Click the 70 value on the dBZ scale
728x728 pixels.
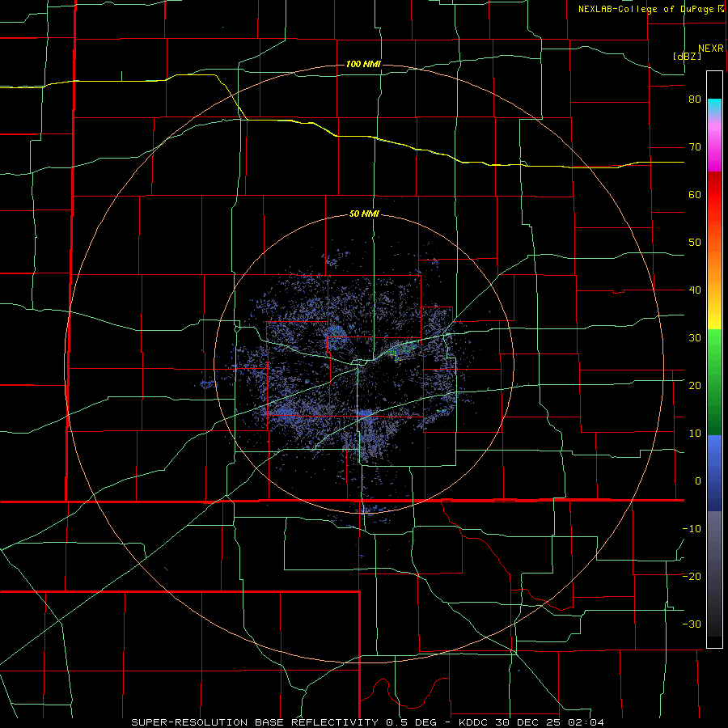[x=695, y=147]
